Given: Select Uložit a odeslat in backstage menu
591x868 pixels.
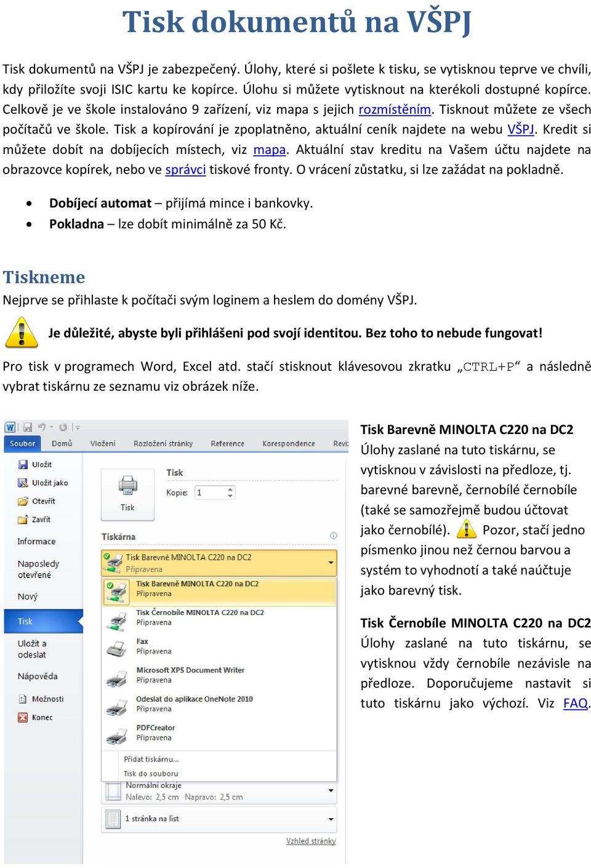Looking at the screenshot, I should 32,649.
